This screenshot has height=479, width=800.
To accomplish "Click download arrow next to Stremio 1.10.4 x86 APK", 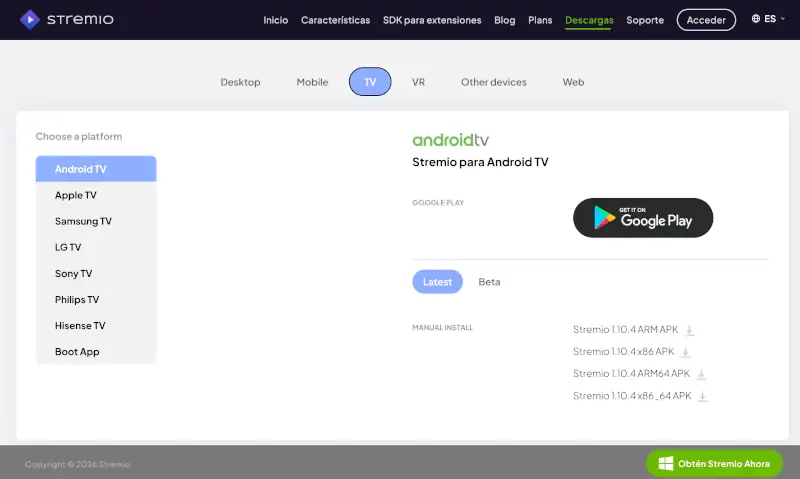I will pos(685,352).
